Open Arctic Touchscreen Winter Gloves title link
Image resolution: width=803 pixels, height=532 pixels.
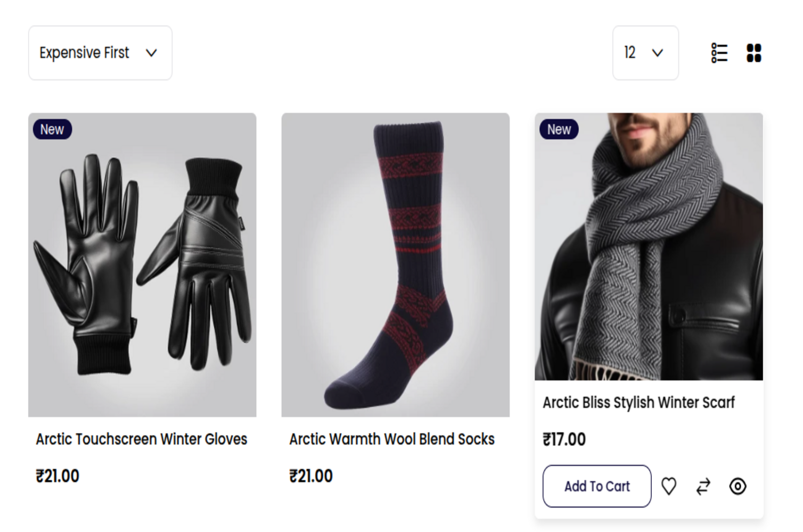coord(142,439)
